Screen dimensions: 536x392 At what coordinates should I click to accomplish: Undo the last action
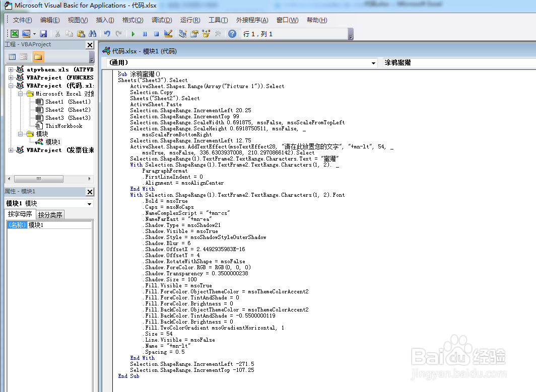[x=107, y=34]
